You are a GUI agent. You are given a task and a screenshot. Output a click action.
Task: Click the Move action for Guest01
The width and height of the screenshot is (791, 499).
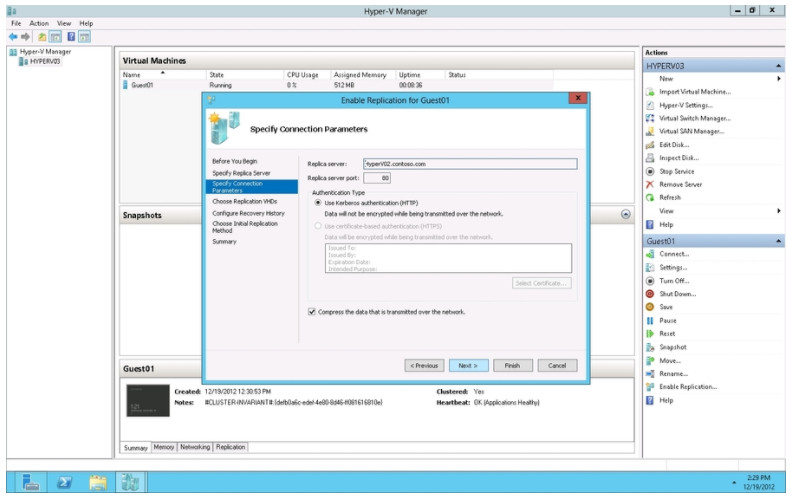point(670,361)
